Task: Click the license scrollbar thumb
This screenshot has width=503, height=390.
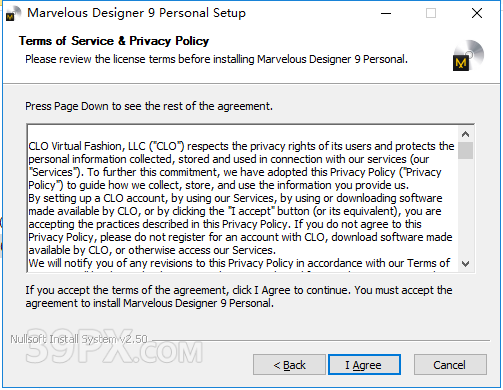Action: [x=465, y=150]
